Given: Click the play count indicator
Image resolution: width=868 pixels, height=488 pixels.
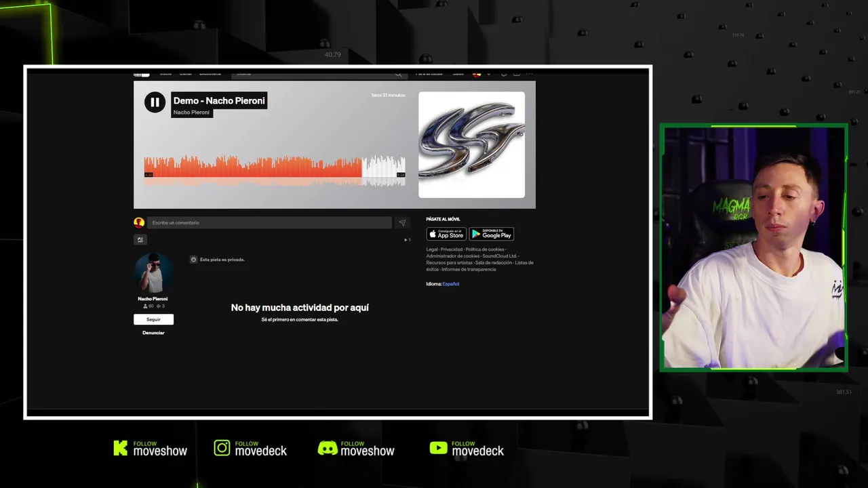Looking at the screenshot, I should click(x=408, y=239).
